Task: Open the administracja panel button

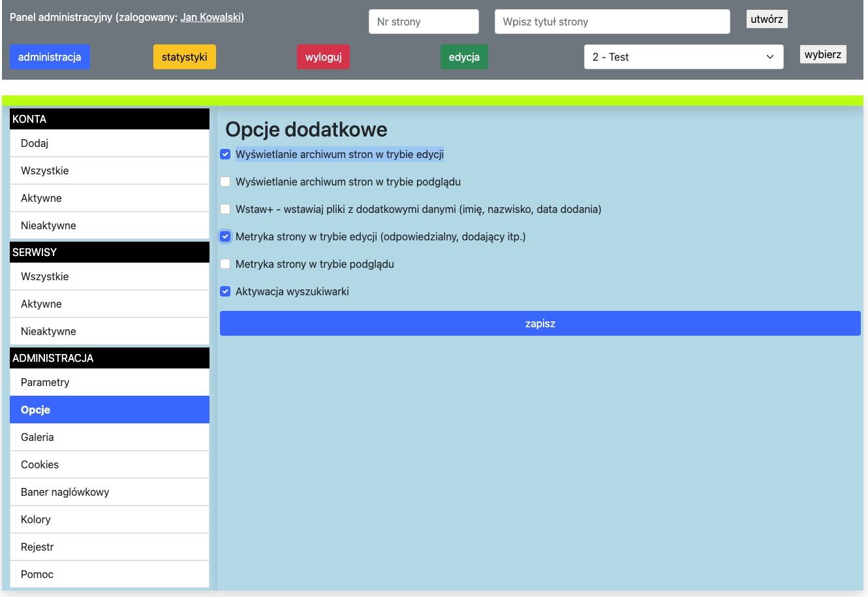Action: tap(50, 57)
